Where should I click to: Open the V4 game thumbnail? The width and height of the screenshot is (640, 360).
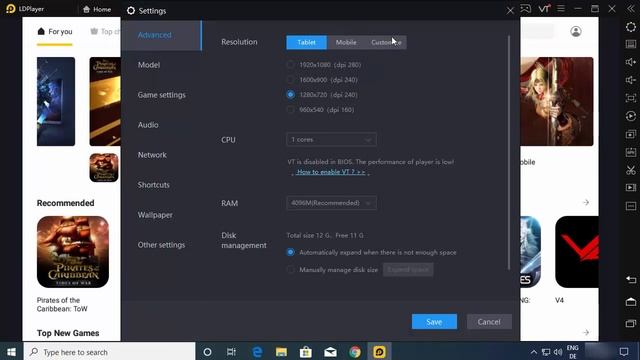pos(577,252)
